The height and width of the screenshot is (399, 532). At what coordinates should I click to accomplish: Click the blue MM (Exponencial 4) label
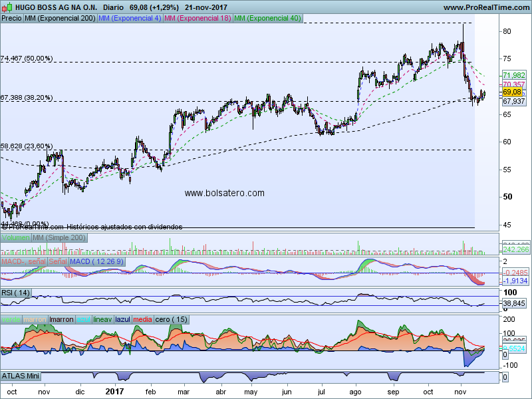click(x=130, y=18)
